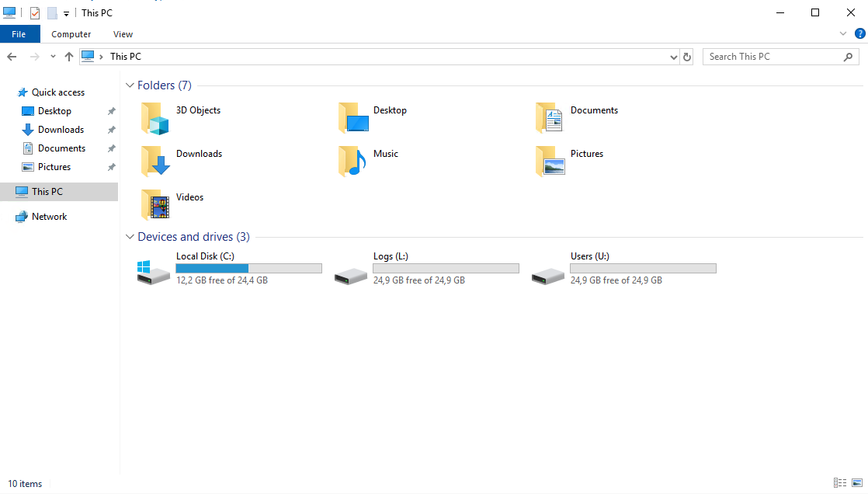Click the Logs (L:) capacity bar

[x=446, y=269]
